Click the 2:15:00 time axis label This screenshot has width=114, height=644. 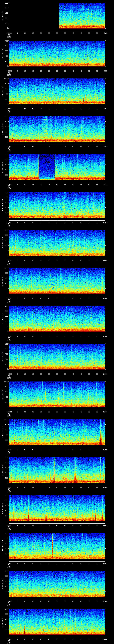(9, 450)
